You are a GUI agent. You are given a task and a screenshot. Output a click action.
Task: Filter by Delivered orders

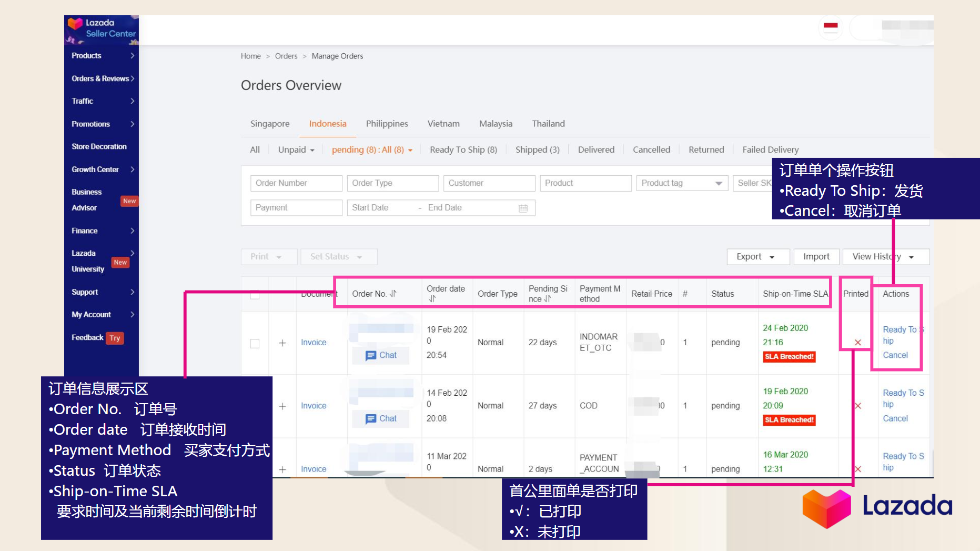(x=596, y=149)
